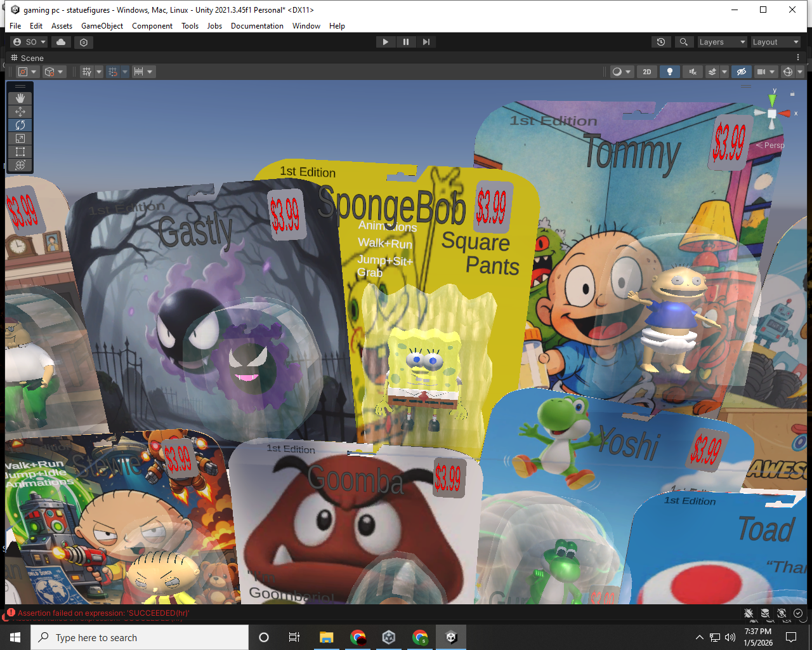812x650 pixels.
Task: Select the Rect tool
Action: (x=20, y=152)
